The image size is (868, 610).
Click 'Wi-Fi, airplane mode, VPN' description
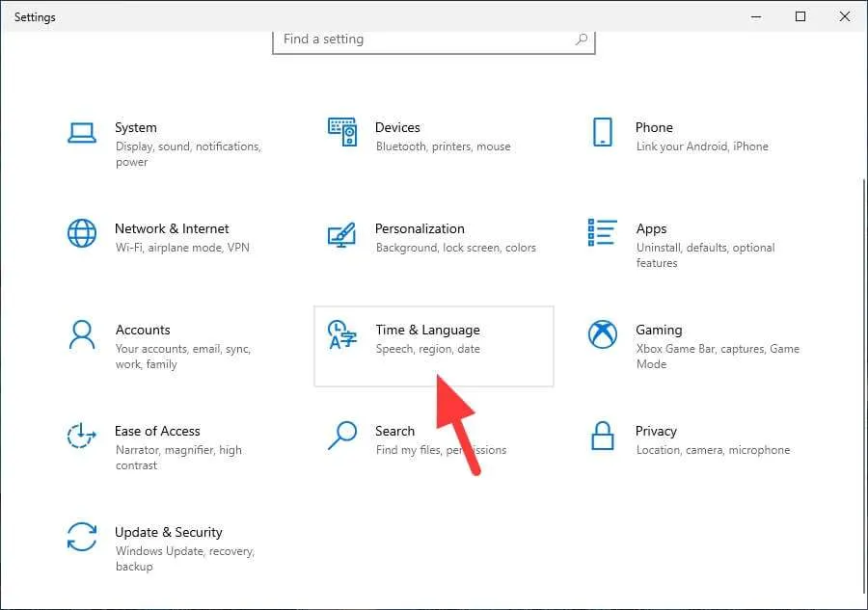click(x=182, y=248)
